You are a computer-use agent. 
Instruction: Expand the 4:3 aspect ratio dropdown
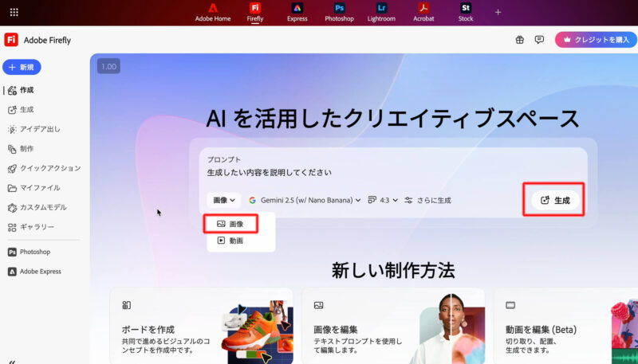click(383, 200)
